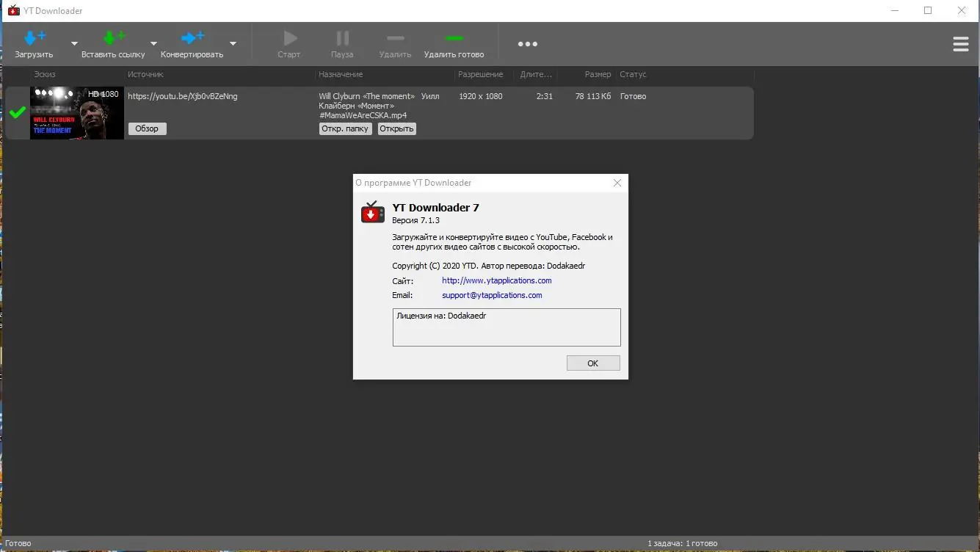Select the Конвертировать convert icon
This screenshot has width=980, height=552.
[192, 37]
